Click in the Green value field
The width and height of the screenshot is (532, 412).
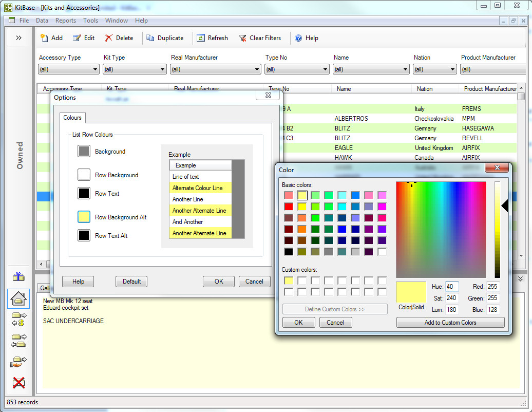pos(493,298)
